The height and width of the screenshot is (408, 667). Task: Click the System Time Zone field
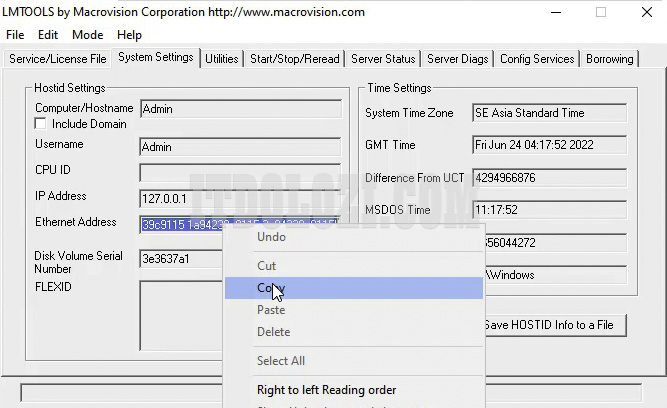coord(550,113)
